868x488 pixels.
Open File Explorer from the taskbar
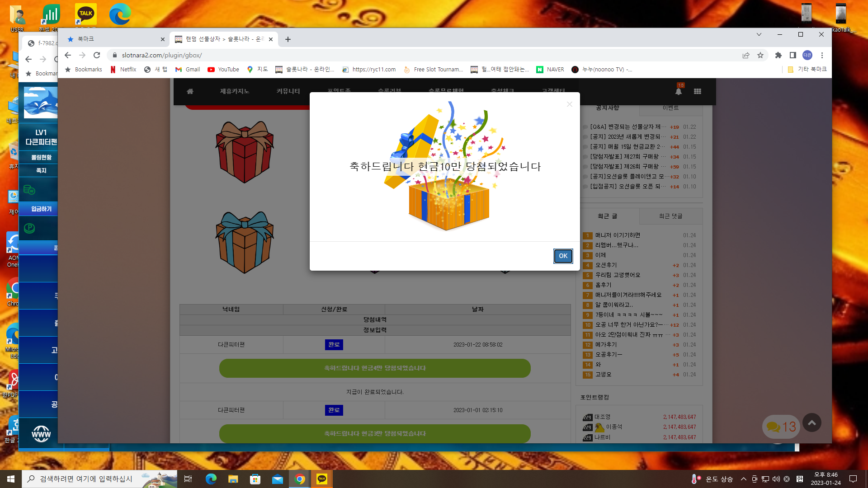pyautogui.click(x=233, y=479)
